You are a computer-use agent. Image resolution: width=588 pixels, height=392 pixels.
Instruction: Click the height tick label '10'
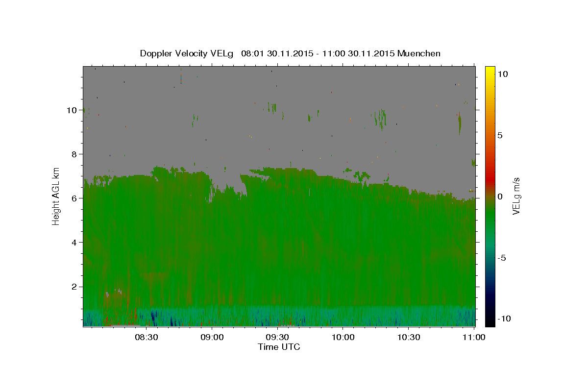tap(73, 110)
